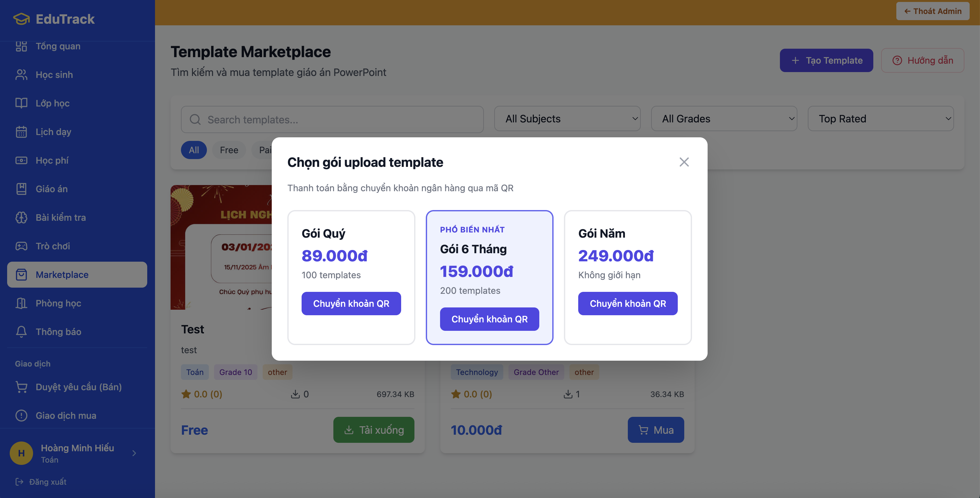Open the Marketplace sidebar item

coord(77,275)
